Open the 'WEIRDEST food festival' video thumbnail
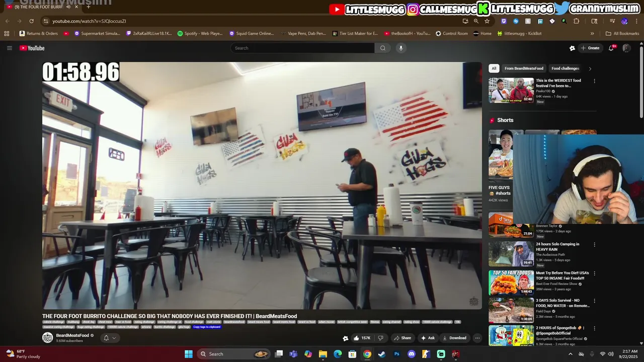 point(511,90)
